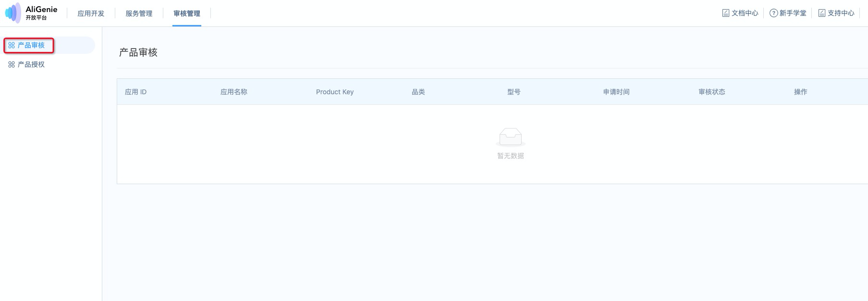This screenshot has height=301, width=868.
Task: Select the 审核管理 tab
Action: (187, 13)
